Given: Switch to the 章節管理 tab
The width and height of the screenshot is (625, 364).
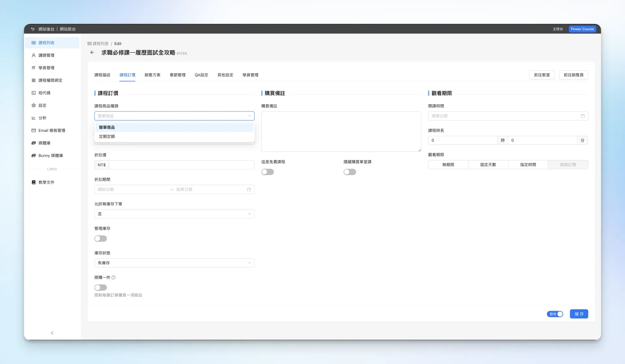Looking at the screenshot, I should (177, 75).
